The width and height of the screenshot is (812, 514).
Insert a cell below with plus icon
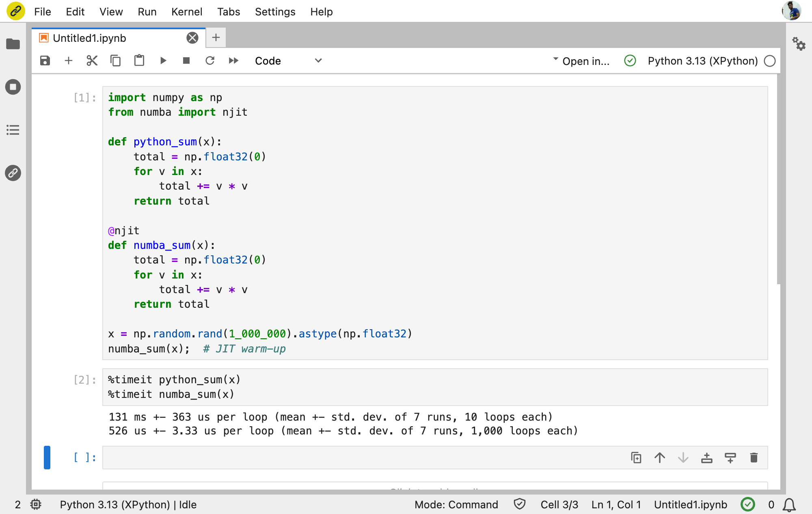69,61
